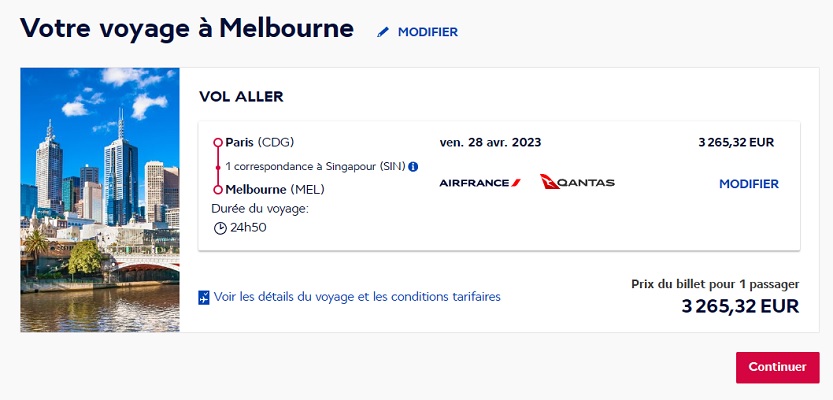Click the Qantas logo
833x400 pixels.
[577, 182]
